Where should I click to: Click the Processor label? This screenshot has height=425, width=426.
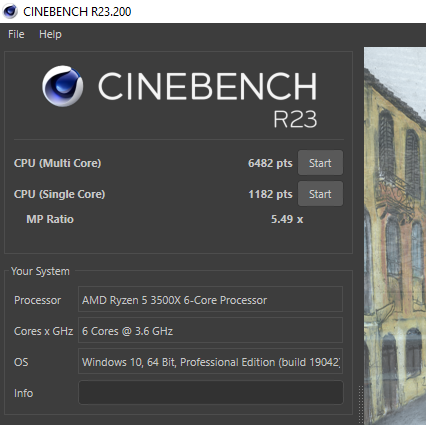tap(37, 300)
